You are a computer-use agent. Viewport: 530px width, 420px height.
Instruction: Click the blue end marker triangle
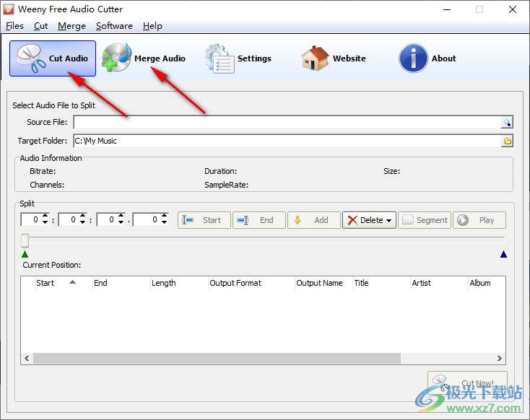503,254
